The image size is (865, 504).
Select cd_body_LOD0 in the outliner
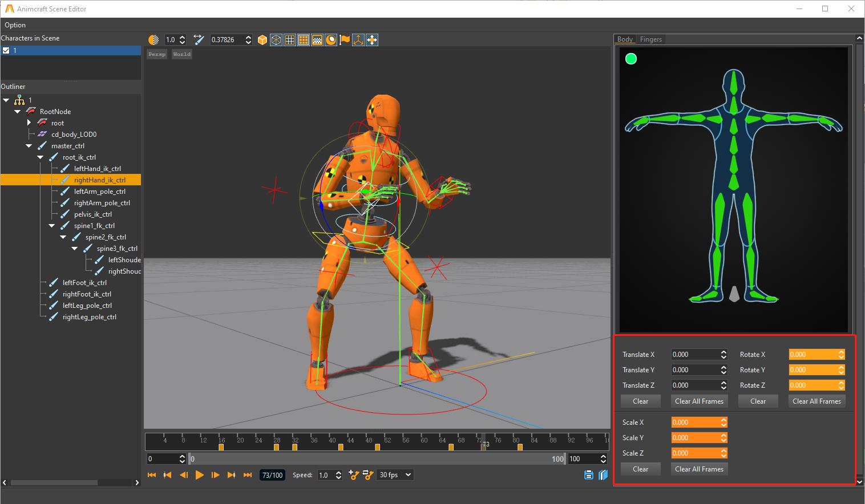click(74, 135)
